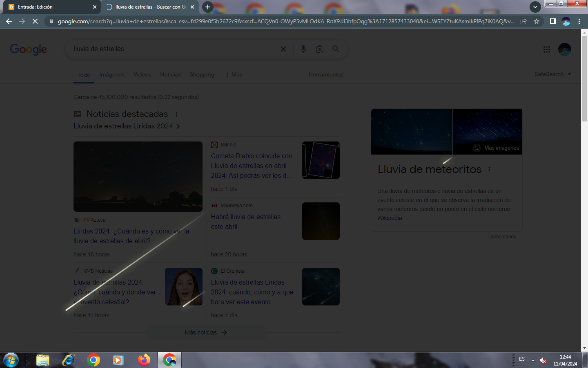The image size is (588, 368).
Task: Toggle the browser side panel
Action: coord(552,21)
